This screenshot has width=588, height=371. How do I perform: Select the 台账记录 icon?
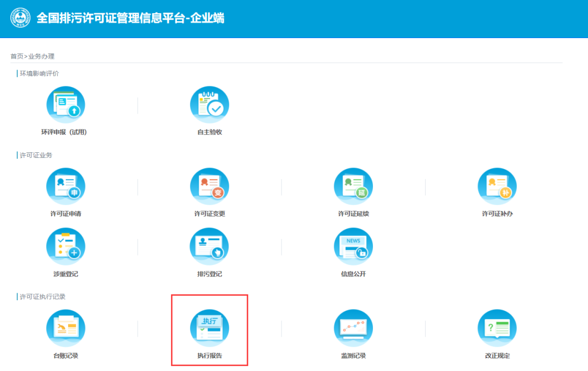pyautogui.click(x=65, y=327)
